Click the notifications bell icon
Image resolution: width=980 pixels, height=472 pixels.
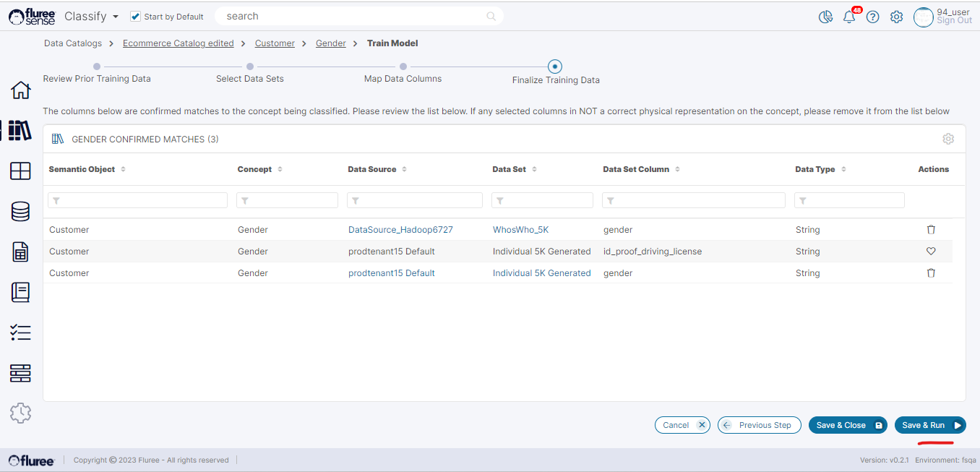(x=849, y=17)
